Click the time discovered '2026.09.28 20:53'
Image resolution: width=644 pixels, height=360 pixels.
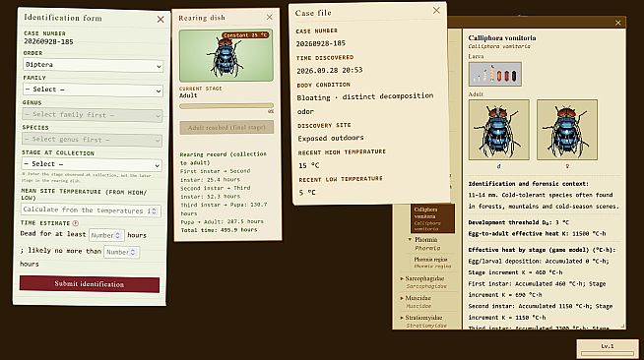pos(330,70)
